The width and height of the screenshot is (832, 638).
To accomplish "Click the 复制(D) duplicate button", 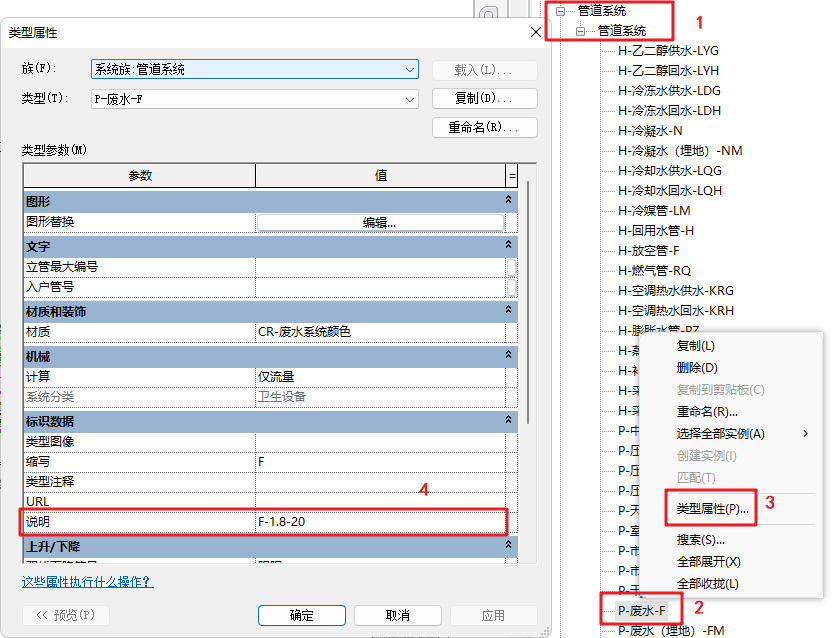I will click(x=485, y=98).
